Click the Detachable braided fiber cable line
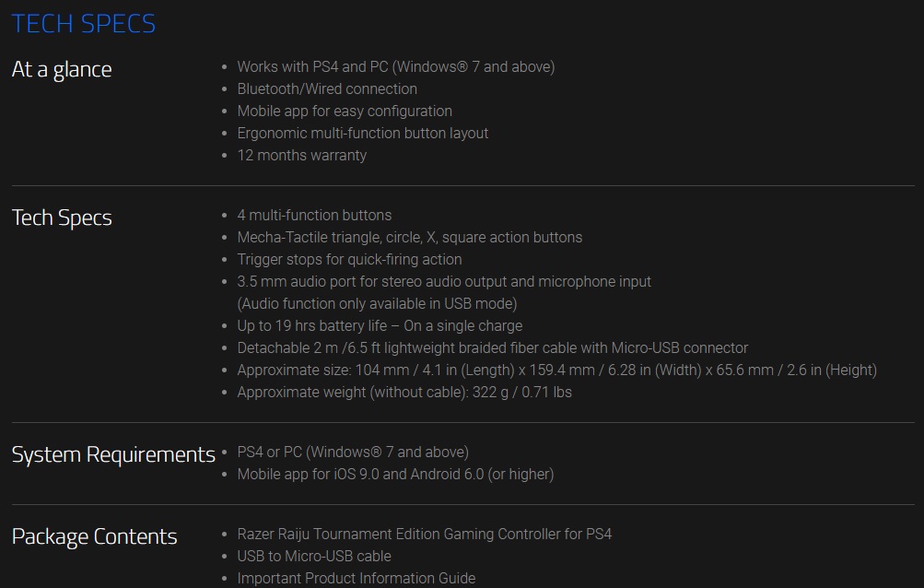 [x=493, y=348]
